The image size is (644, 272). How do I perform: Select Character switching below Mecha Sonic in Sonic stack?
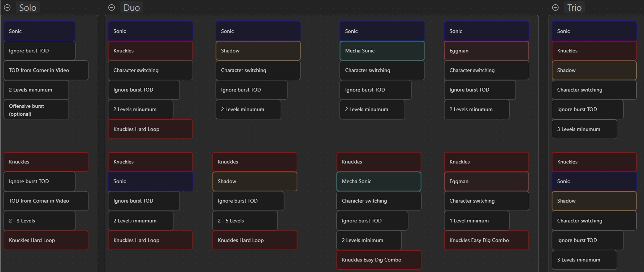(x=382, y=70)
